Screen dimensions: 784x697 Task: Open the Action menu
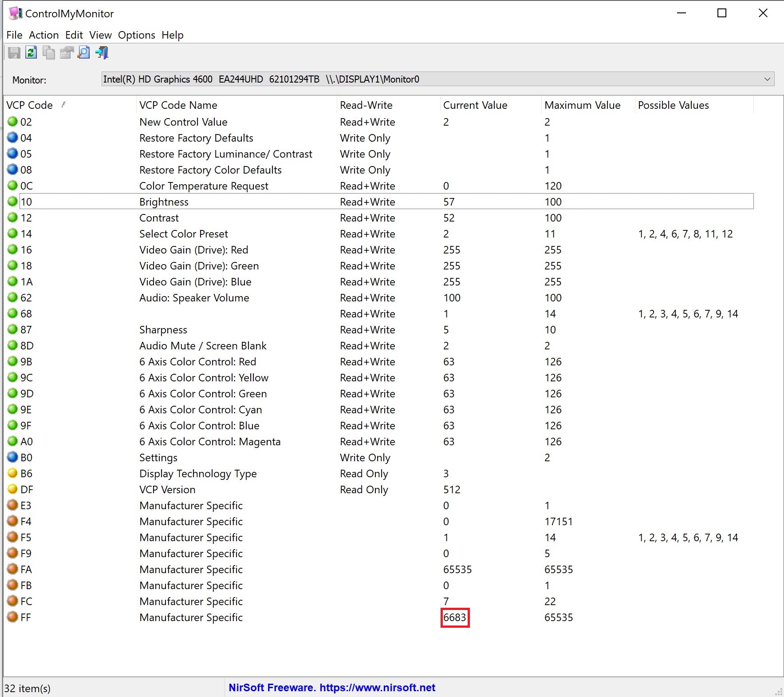point(44,35)
